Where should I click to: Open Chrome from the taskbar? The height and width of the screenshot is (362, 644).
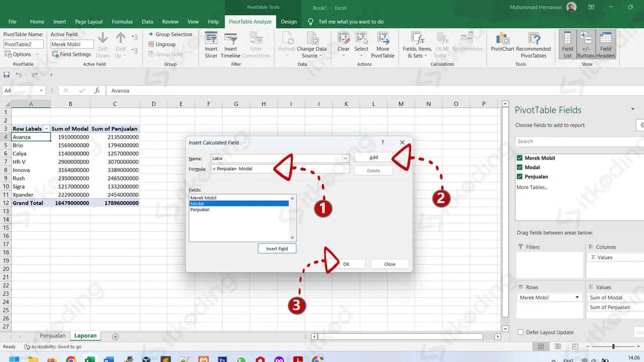[71, 359]
